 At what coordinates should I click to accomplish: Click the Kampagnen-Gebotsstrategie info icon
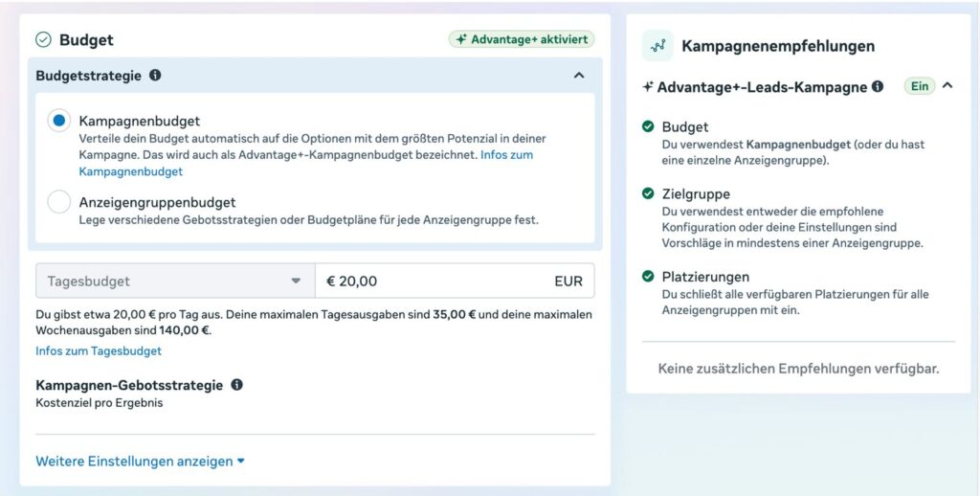pyautogui.click(x=237, y=385)
